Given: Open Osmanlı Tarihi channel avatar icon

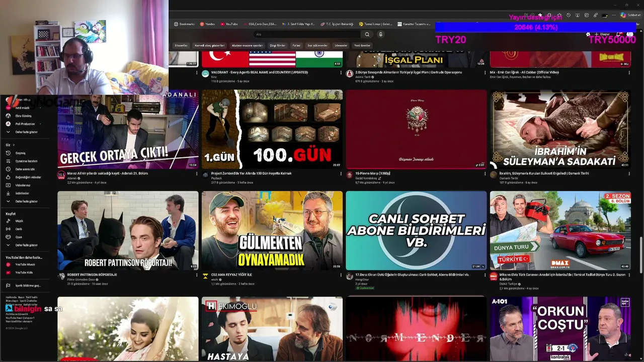Looking at the screenshot, I should (x=494, y=175).
